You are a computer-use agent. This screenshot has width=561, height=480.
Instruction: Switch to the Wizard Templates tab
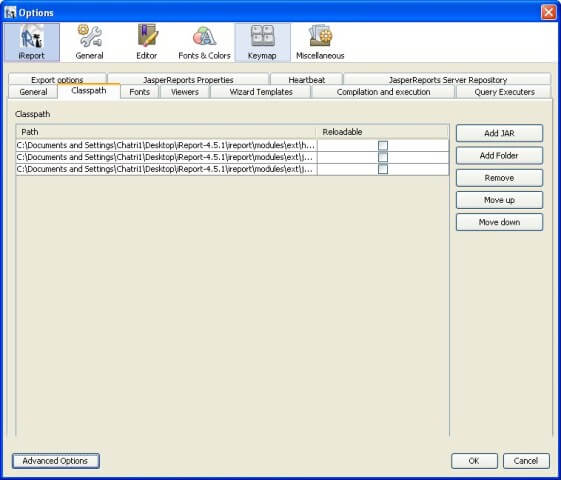coord(261,92)
